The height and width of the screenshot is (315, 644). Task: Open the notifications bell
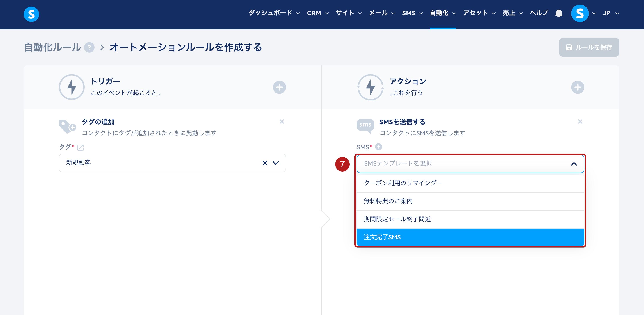pyautogui.click(x=559, y=13)
